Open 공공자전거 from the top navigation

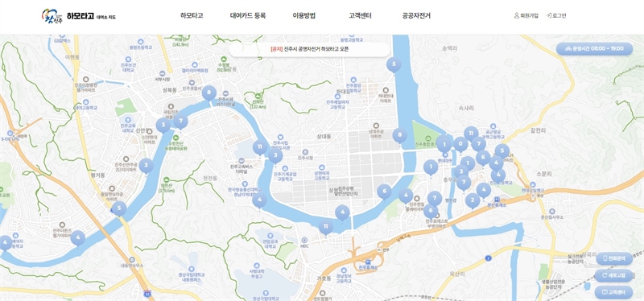(x=416, y=15)
